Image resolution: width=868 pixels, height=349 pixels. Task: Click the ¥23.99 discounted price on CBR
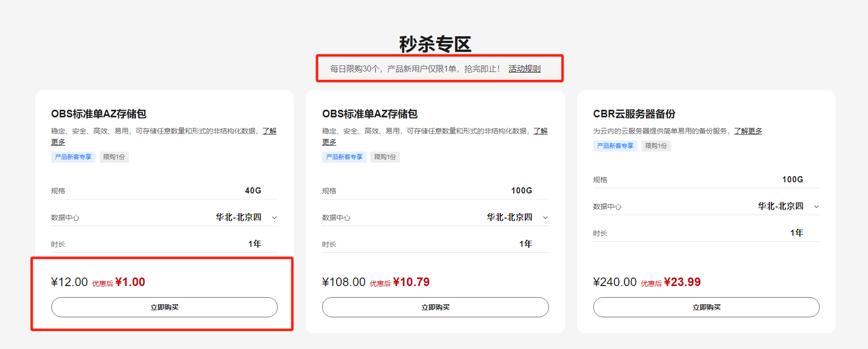[x=682, y=282]
